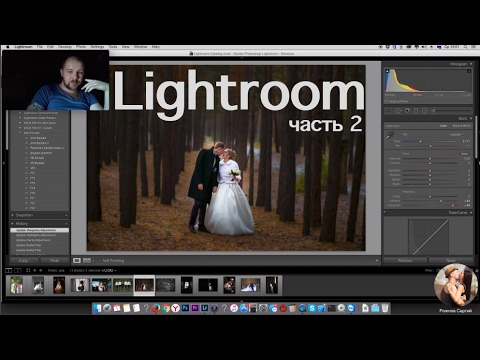Go back using filmstrip left arrow

(35, 270)
